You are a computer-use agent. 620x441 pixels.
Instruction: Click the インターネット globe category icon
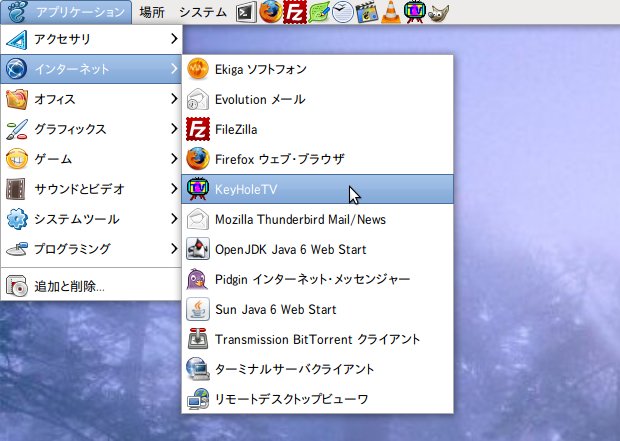point(17,69)
